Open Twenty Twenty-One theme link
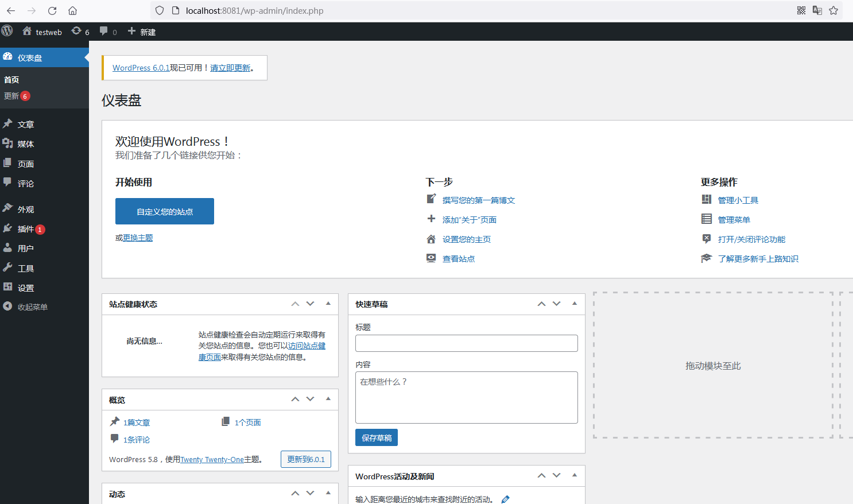The height and width of the screenshot is (504, 853). [x=212, y=459]
